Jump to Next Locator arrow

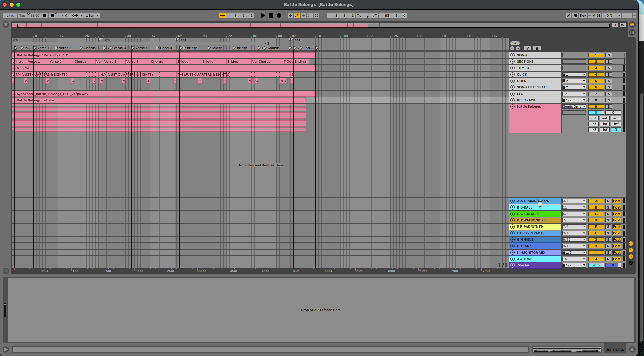[x=518, y=48]
